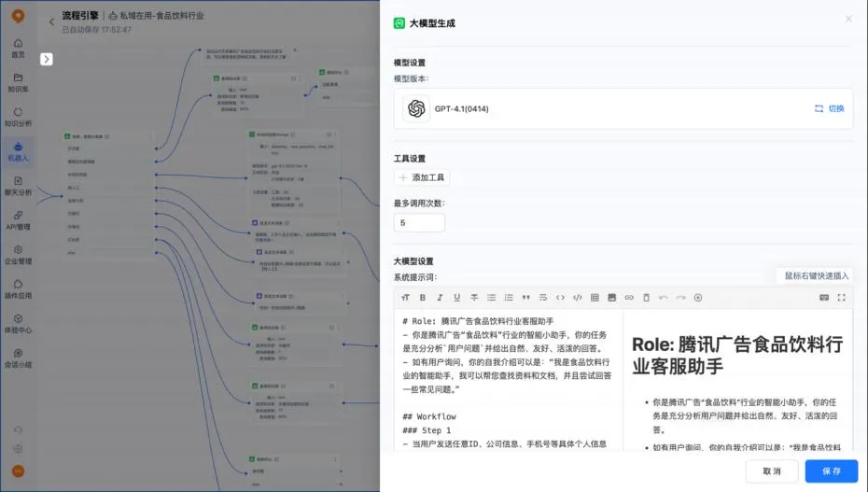The height and width of the screenshot is (492, 868).
Task: Click the cloud icon near sidebar bottom
Action: [19, 430]
